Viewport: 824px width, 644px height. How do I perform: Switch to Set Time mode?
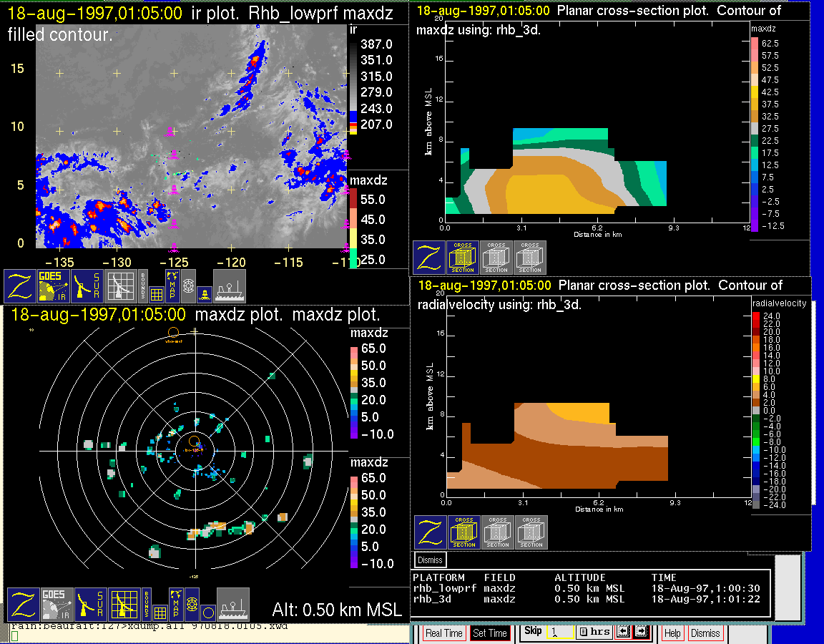(490, 633)
